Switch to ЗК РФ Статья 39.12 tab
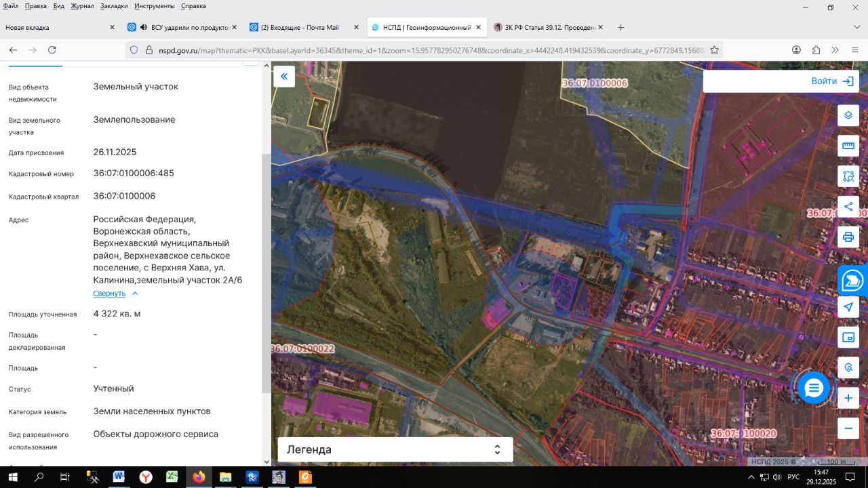The image size is (868, 488). (x=548, y=28)
